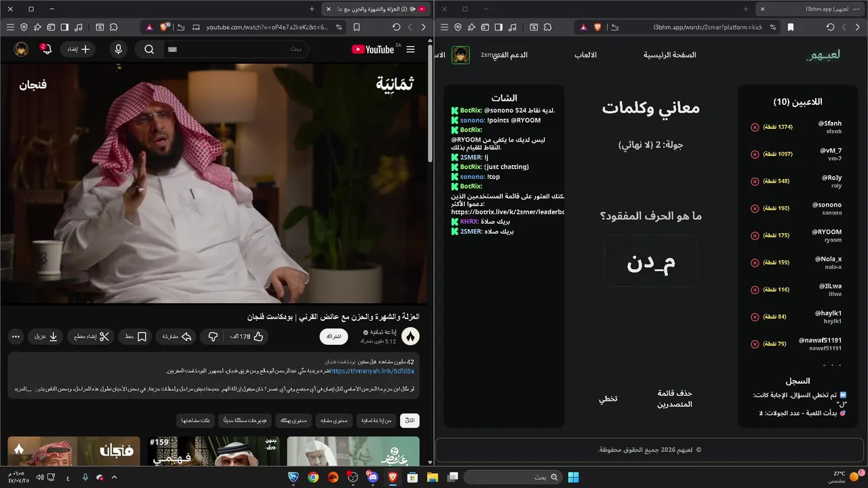Click the Windows taskbar search box

513,477
